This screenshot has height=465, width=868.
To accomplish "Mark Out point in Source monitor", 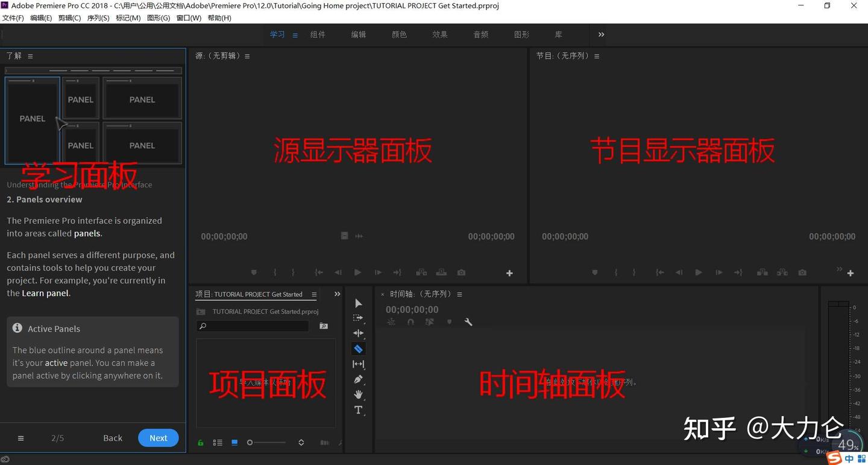I will (293, 273).
